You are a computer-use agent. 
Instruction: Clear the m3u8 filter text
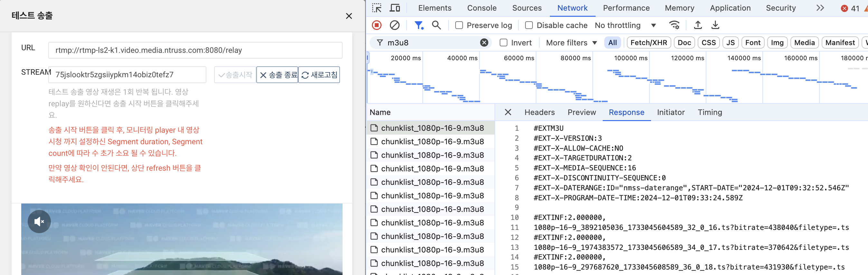pos(484,43)
